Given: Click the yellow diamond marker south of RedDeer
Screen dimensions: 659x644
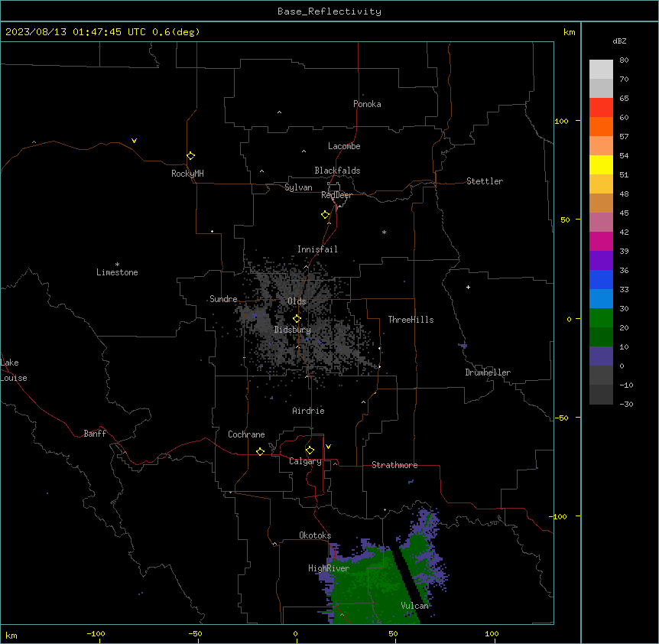Looking at the screenshot, I should click(325, 215).
